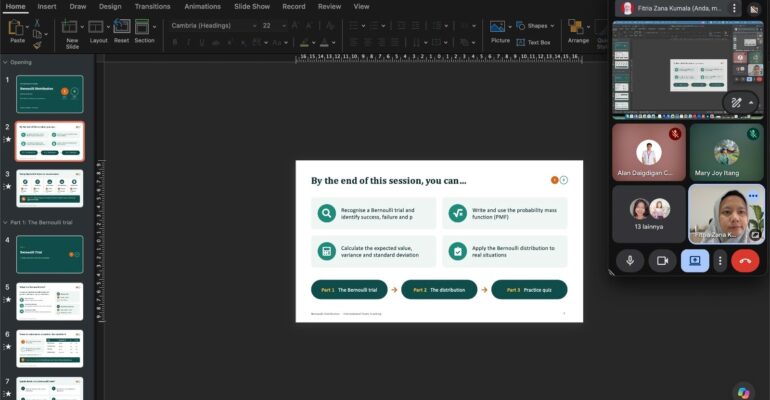Open the annotation pen tool on the shared screen preview
The width and height of the screenshot is (770, 400).
(736, 103)
